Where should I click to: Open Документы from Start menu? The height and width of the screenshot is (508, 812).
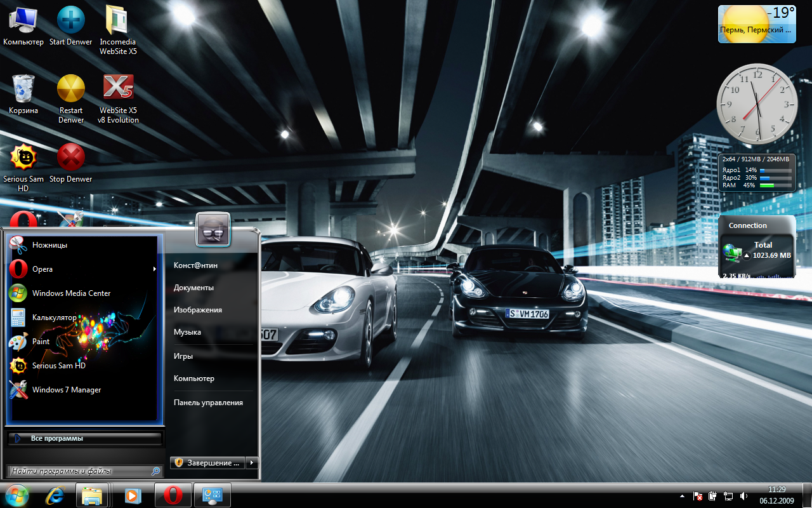click(x=193, y=288)
